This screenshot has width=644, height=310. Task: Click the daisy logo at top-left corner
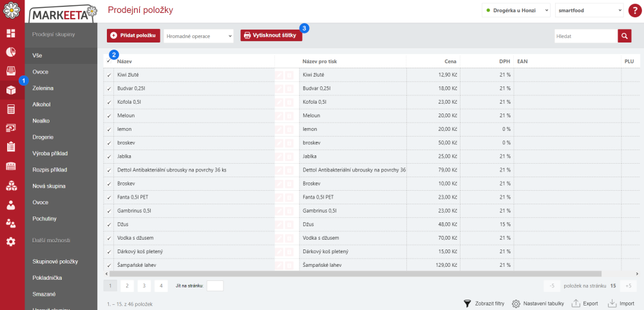pos(12,10)
